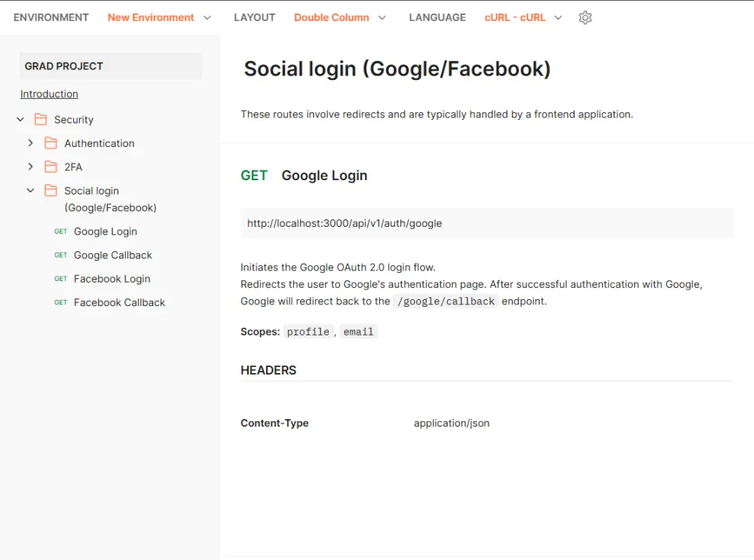Click GET badge beside Facebook Callback
The image size is (754, 560).
tap(61, 302)
